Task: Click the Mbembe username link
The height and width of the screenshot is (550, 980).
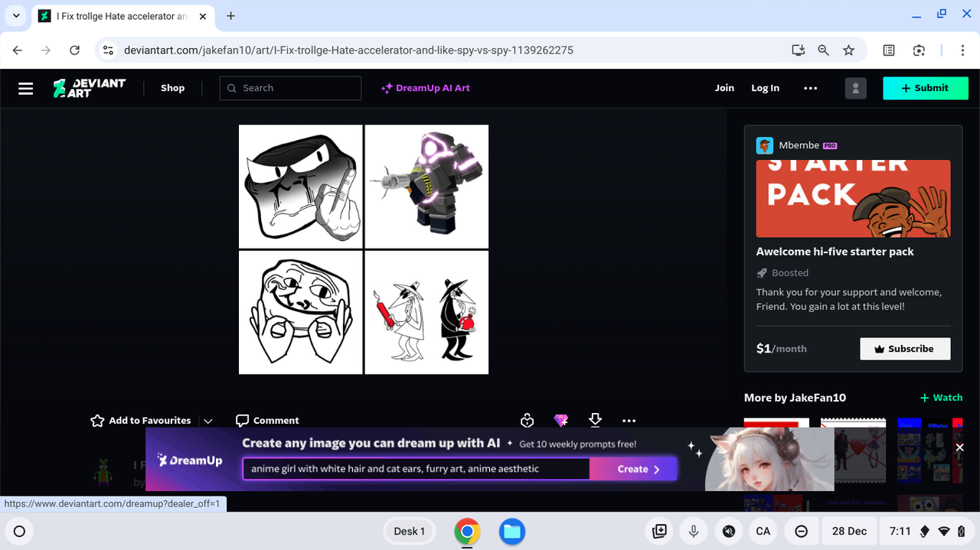Action: coord(799,145)
